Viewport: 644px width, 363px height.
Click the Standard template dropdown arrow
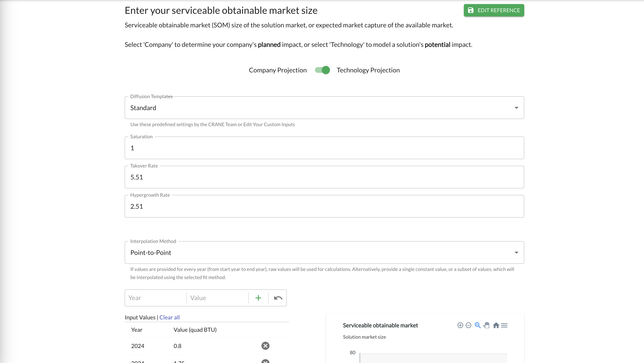coord(516,108)
